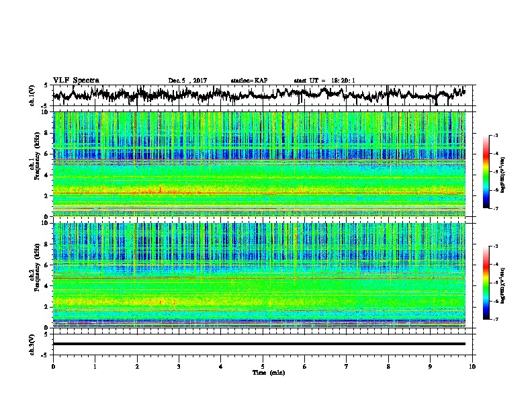This screenshot has height=411, width=532.
Task: Click the "-3" label on ch.1 color scale
Action: tap(496, 135)
